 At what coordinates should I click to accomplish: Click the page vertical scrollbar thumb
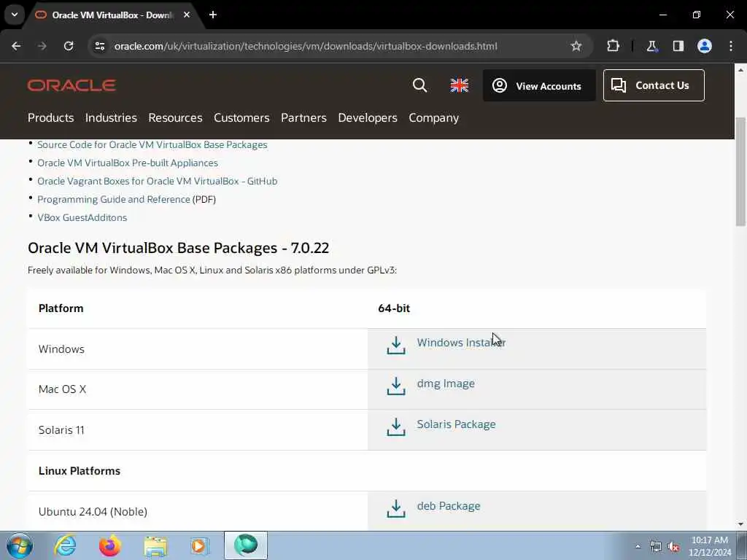click(740, 171)
